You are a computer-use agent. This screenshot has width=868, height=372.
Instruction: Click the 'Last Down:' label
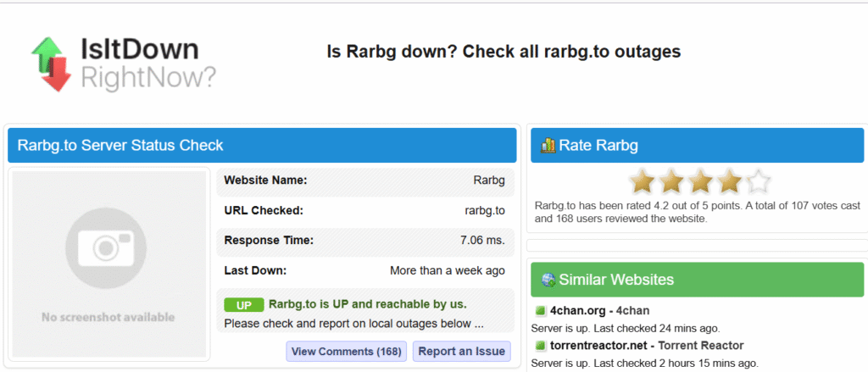(x=255, y=271)
